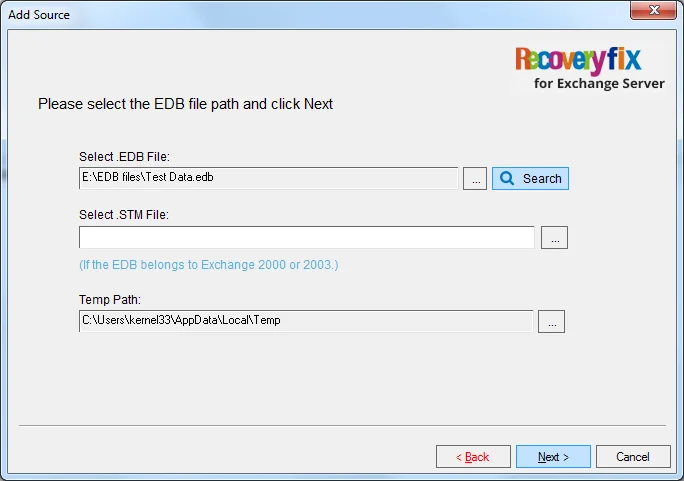The image size is (684, 481).
Task: Select the Temp Path text box
Action: 306,321
